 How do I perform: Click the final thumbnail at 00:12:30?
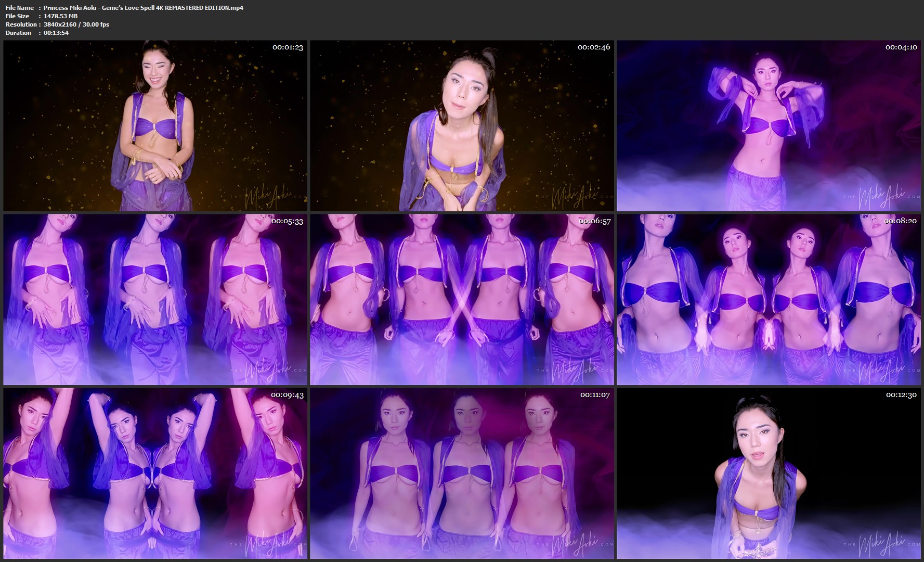pyautogui.click(x=769, y=473)
